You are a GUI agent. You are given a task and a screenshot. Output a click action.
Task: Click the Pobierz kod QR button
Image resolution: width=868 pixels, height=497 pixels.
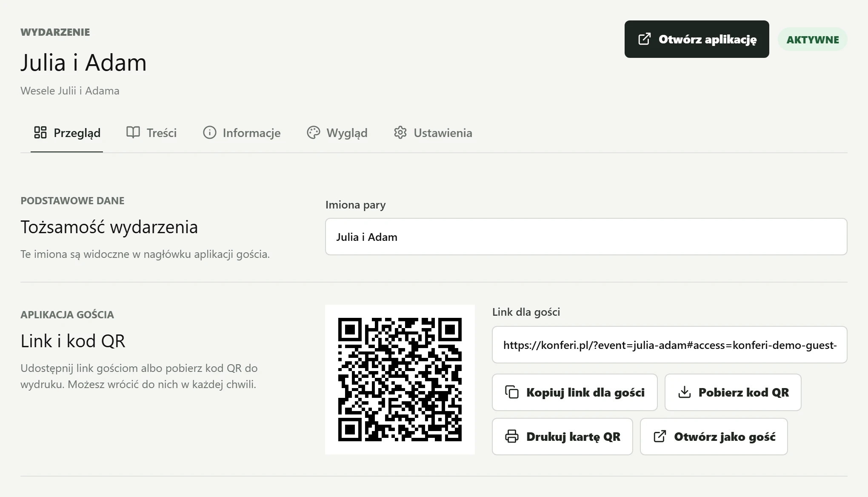click(x=733, y=392)
